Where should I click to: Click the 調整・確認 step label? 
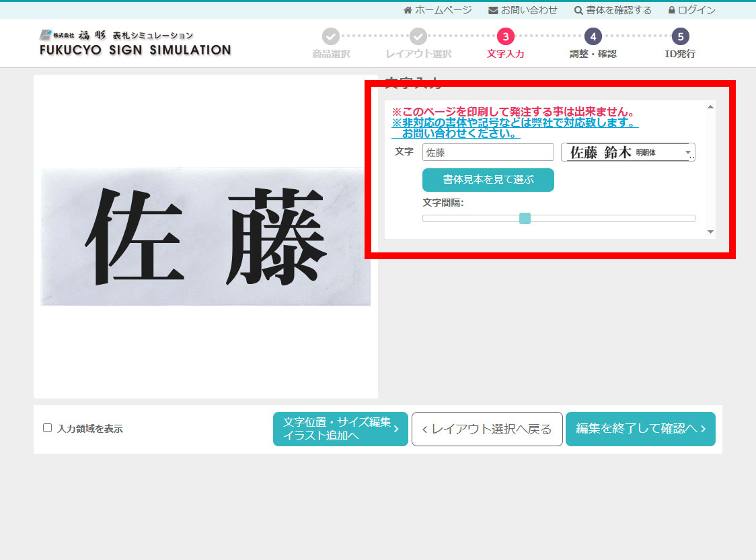coord(593,54)
